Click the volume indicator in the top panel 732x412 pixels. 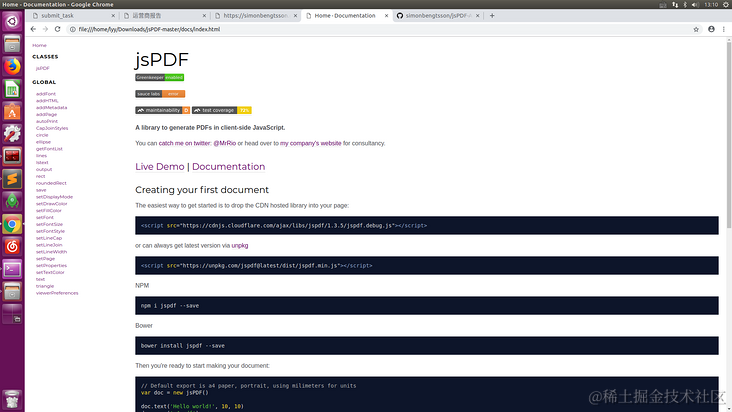click(x=695, y=4)
